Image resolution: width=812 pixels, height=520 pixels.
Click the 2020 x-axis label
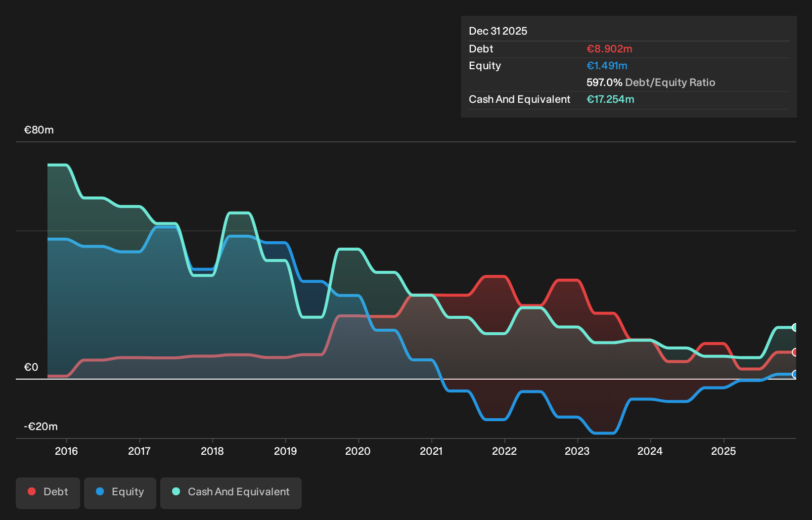pos(358,451)
